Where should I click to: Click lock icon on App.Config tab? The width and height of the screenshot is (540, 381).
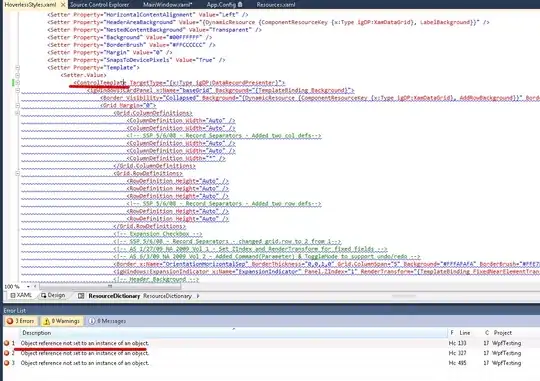click(x=240, y=4)
